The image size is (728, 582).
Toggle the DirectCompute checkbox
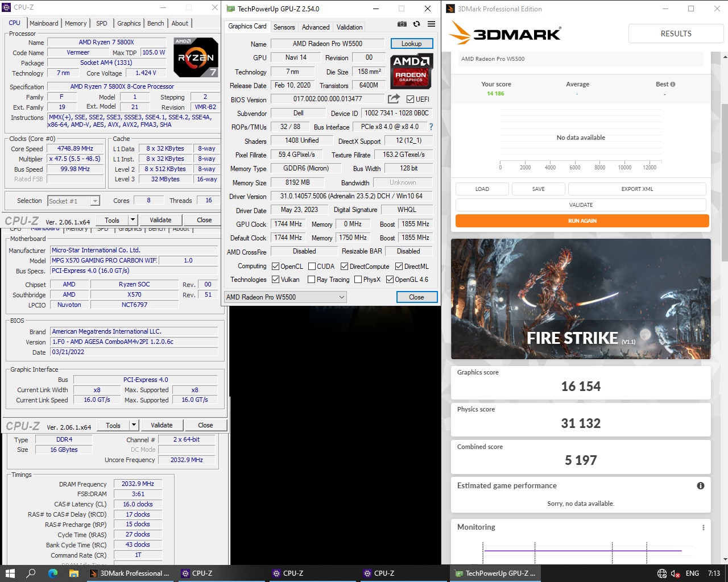coord(344,266)
